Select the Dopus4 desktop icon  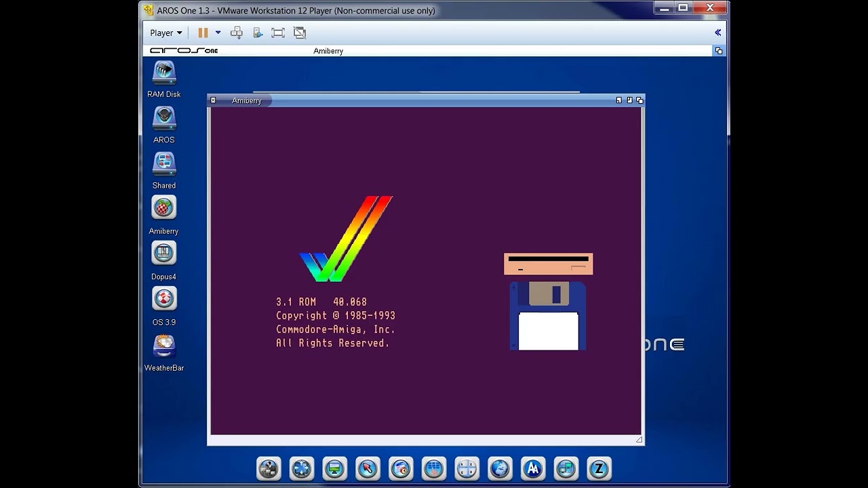[164, 253]
